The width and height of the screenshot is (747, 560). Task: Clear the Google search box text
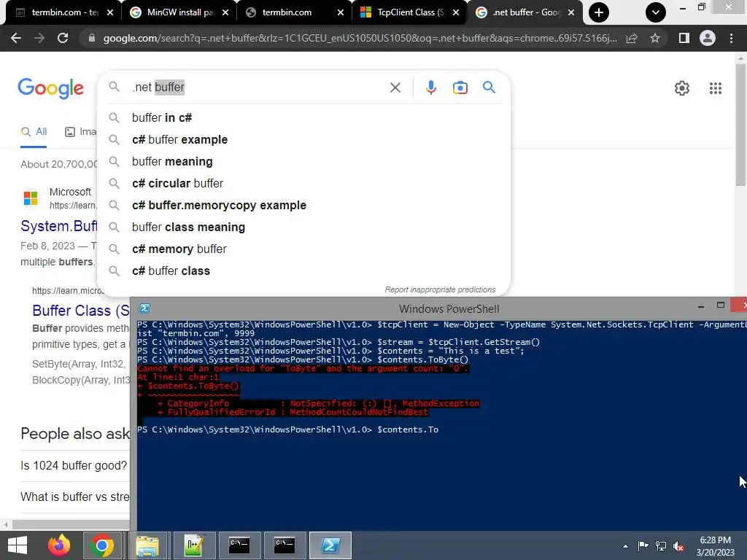395,87
